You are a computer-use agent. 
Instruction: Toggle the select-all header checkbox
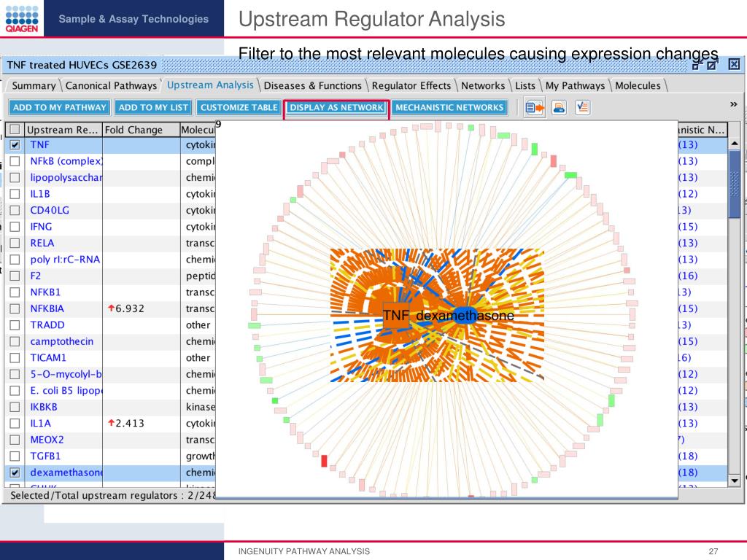coord(15,130)
